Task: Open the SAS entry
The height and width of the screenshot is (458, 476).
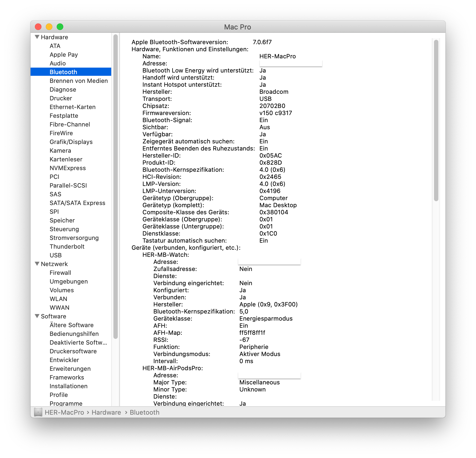Action: click(56, 194)
